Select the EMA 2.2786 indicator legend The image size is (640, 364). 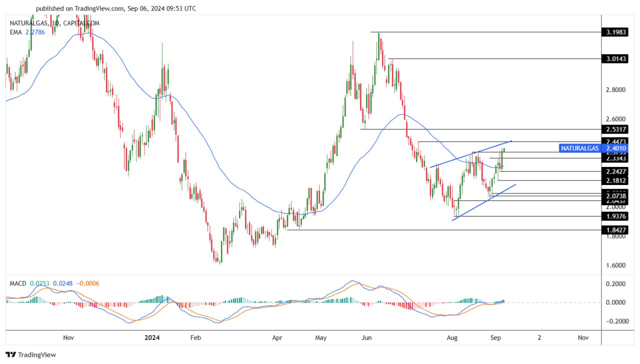[x=27, y=32]
